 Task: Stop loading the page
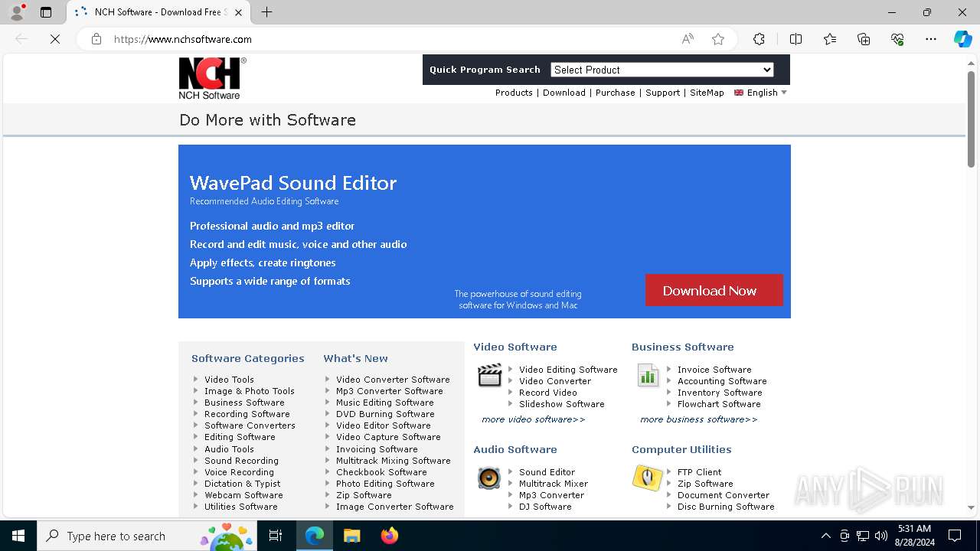pos(55,39)
